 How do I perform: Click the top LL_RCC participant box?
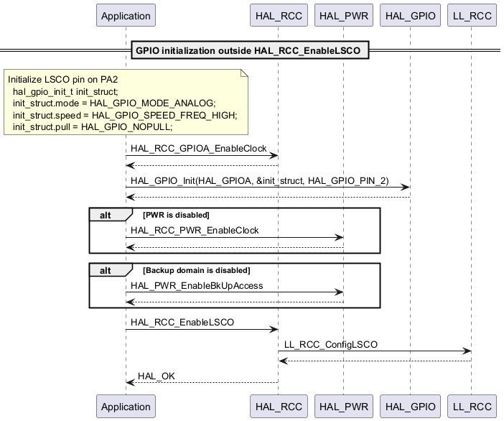tap(471, 16)
